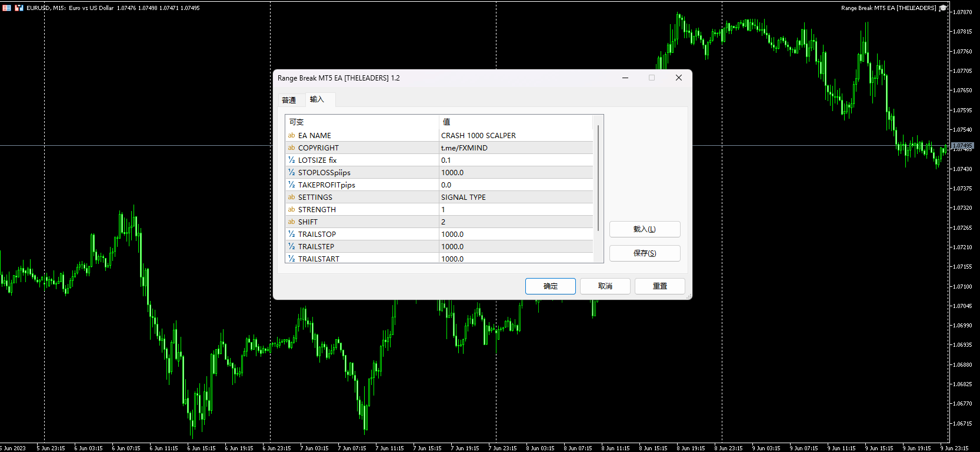Viewport: 980px width, 452px height.
Task: Click the EA NAME string type icon
Action: pos(291,136)
